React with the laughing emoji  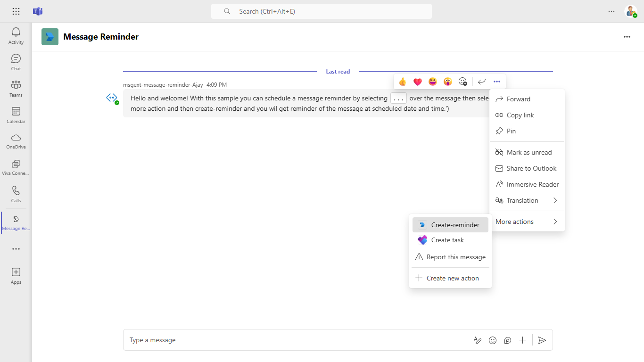pos(432,82)
